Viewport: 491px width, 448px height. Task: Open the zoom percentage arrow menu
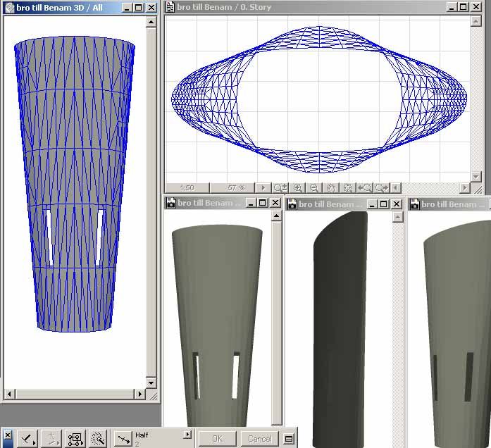[263, 188]
